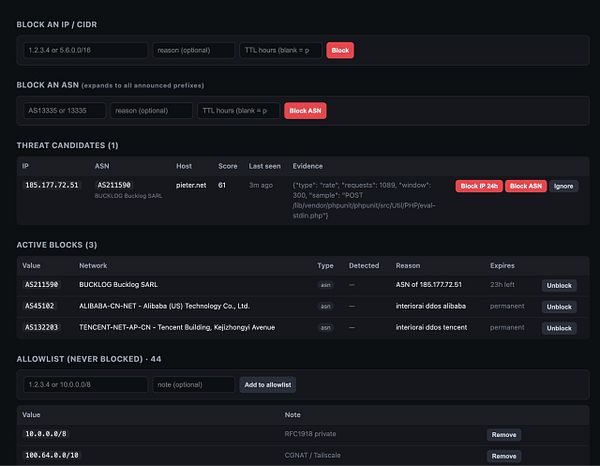Click the Detected column header
The width and height of the screenshot is (600, 466).
pyautogui.click(x=364, y=266)
